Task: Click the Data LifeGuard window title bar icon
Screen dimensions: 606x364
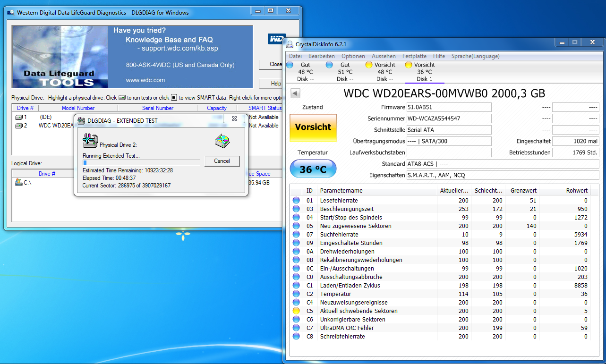Action: click(x=11, y=12)
